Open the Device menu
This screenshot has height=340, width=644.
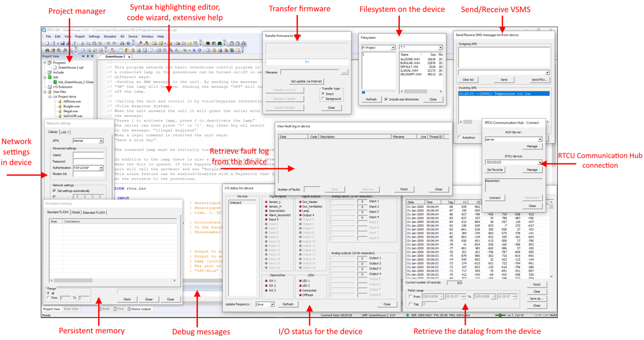133,37
